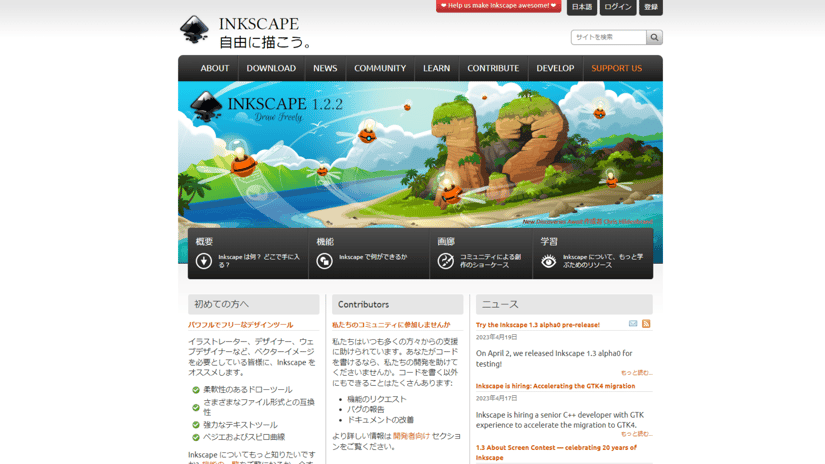Viewport: 825px width, 464px height.
Task: Click the 機能 tab text
Action: [325, 241]
